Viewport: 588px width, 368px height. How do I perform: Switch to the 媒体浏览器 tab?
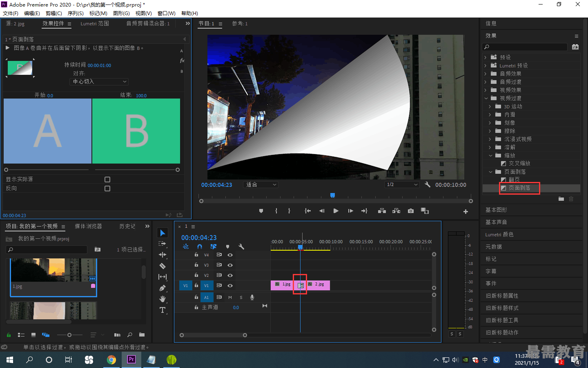88,226
